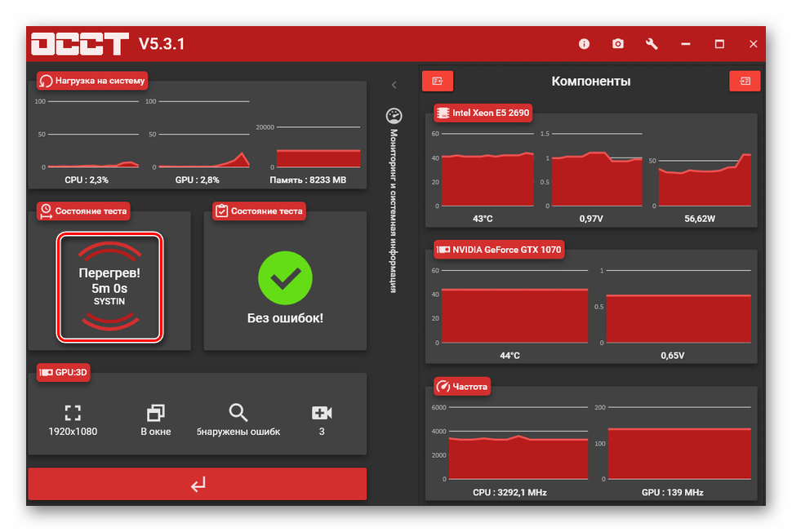Click the OCCT logo
Image resolution: width=792 pixels, height=532 pixels.
point(80,44)
